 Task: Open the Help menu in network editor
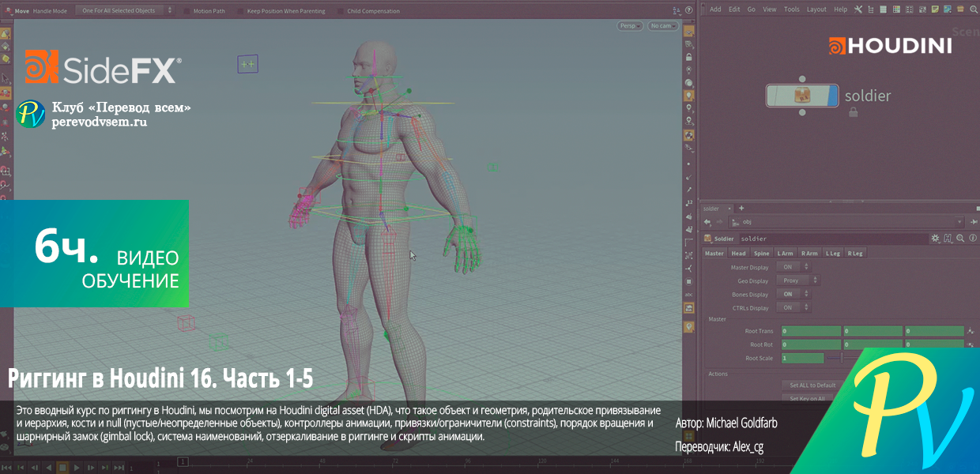tap(840, 9)
